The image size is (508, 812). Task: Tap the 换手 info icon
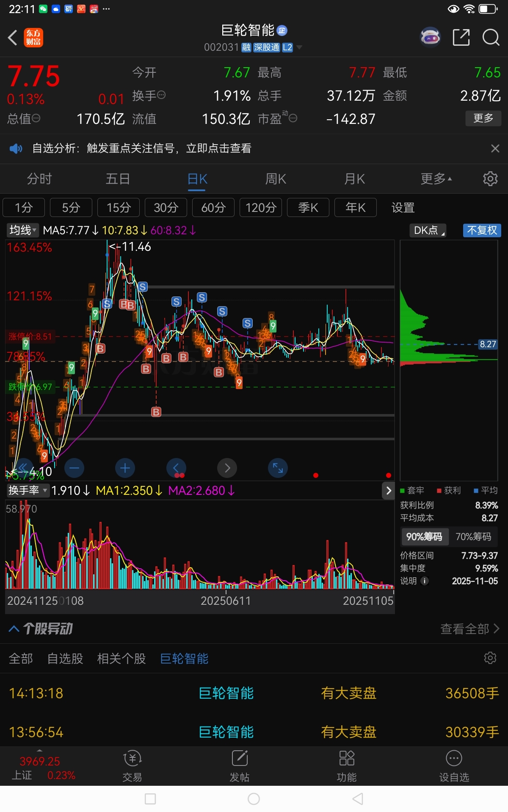coord(161,95)
